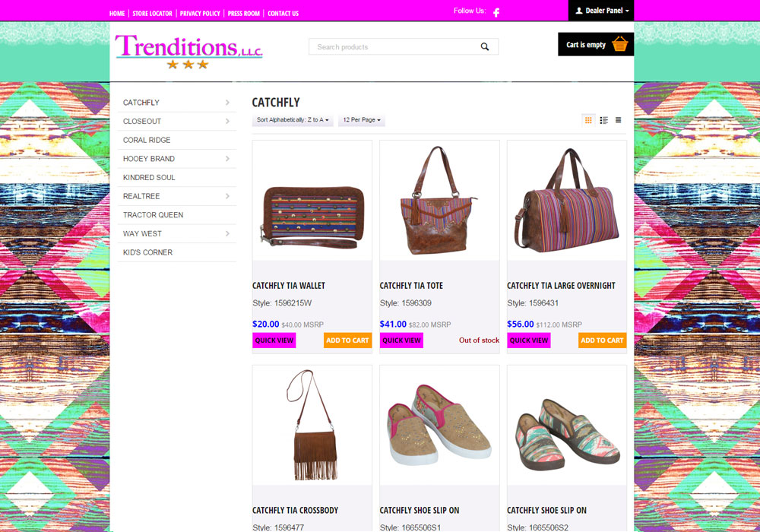The image size is (760, 532).
Task: Open the Sort Alphabetically dropdown
Action: coord(293,120)
